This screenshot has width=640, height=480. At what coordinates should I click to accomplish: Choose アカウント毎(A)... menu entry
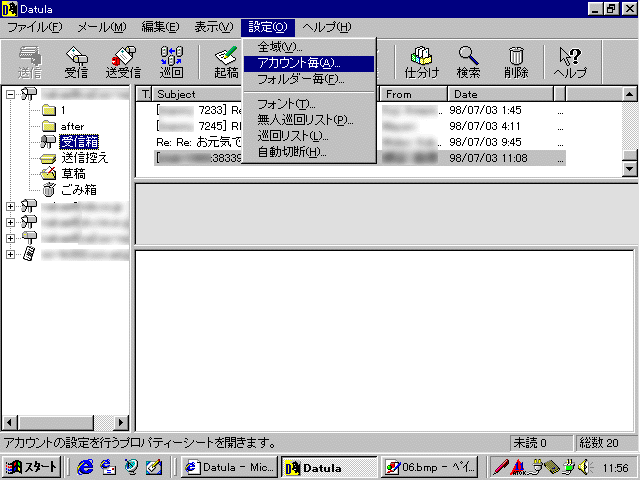pos(309,63)
